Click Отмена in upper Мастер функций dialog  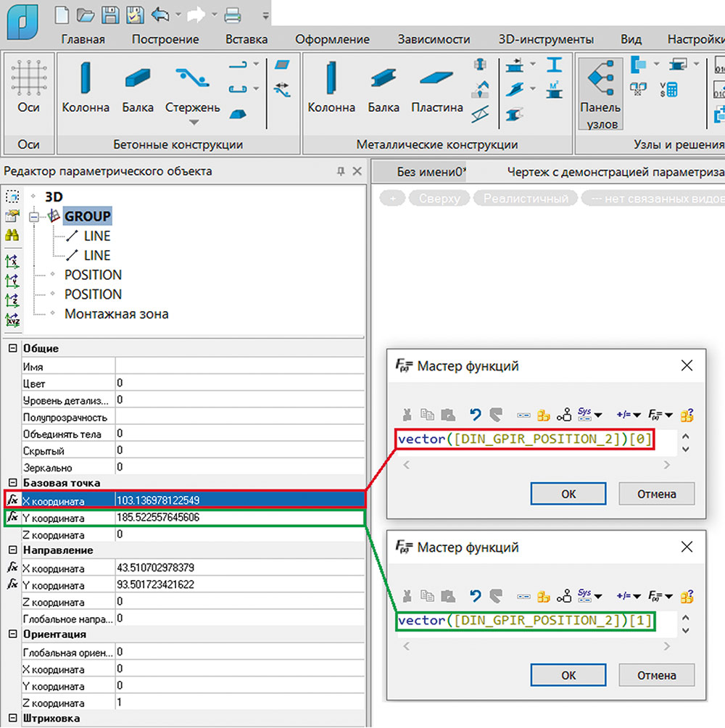pos(656,494)
